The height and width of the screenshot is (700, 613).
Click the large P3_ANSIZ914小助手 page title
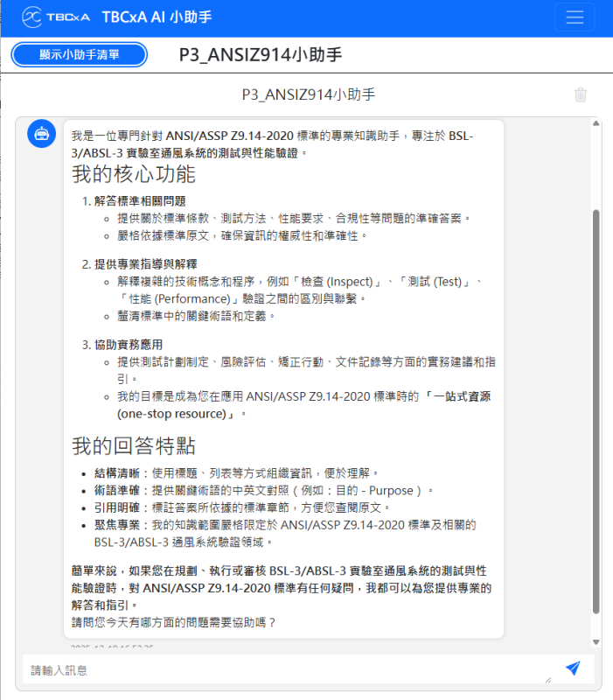[260, 55]
